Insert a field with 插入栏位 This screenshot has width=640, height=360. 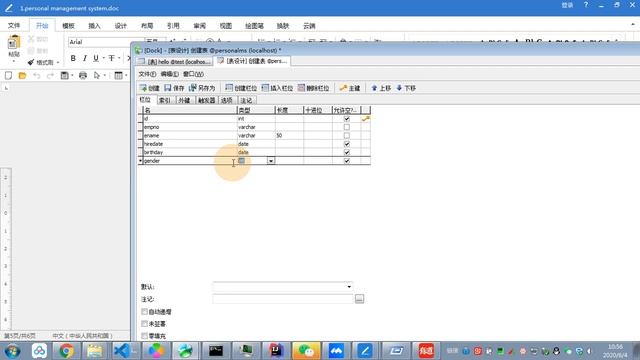pos(277,88)
